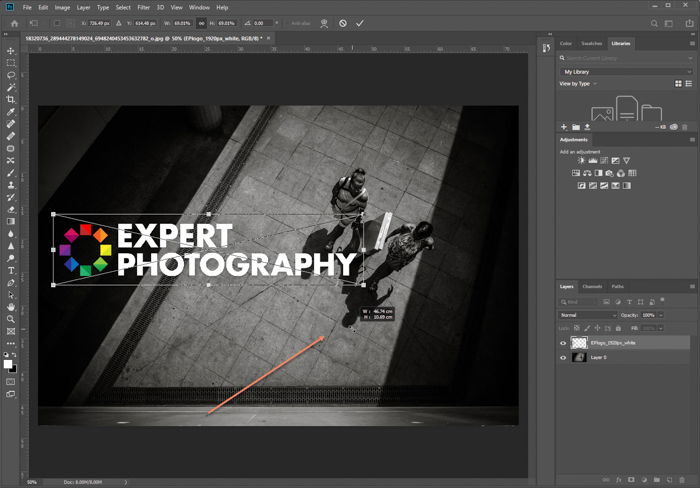This screenshot has width=700, height=488.
Task: Open the Layers panel options menu
Action: (692, 286)
